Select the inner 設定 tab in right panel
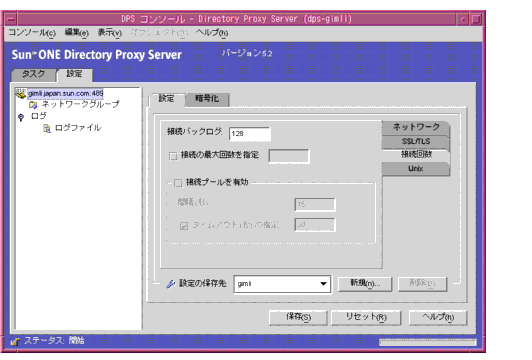Image resolution: width=532 pixels, height=360 pixels. pos(166,99)
